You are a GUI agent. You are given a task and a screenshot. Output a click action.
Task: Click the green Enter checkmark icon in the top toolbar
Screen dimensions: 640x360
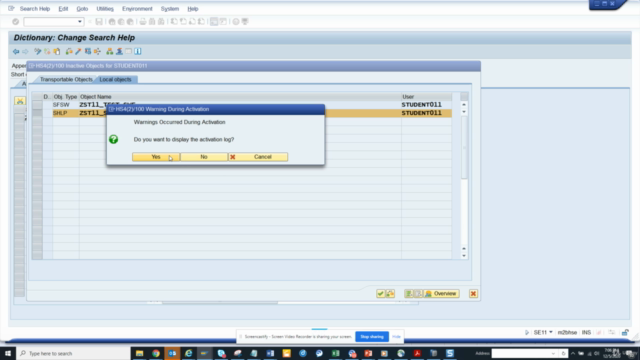pyautogui.click(x=16, y=22)
